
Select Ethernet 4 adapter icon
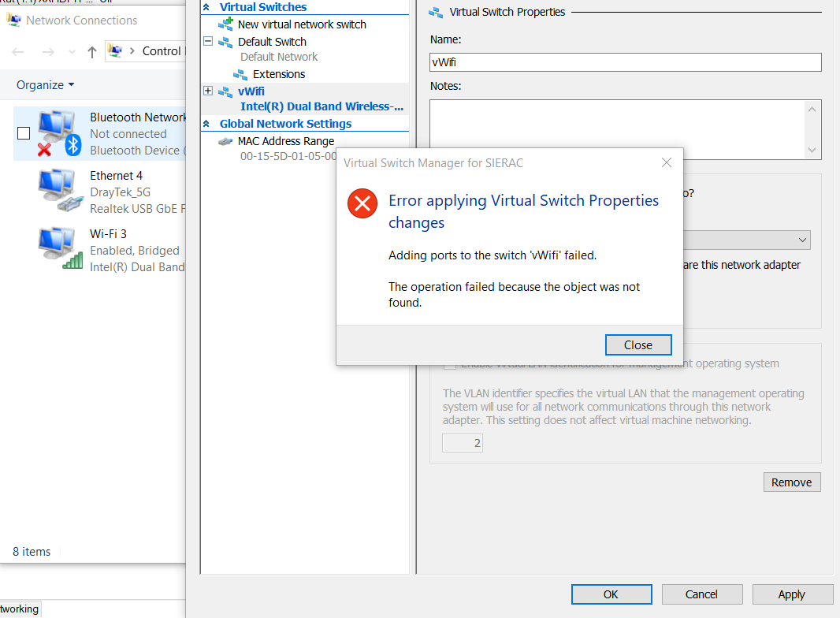60,190
